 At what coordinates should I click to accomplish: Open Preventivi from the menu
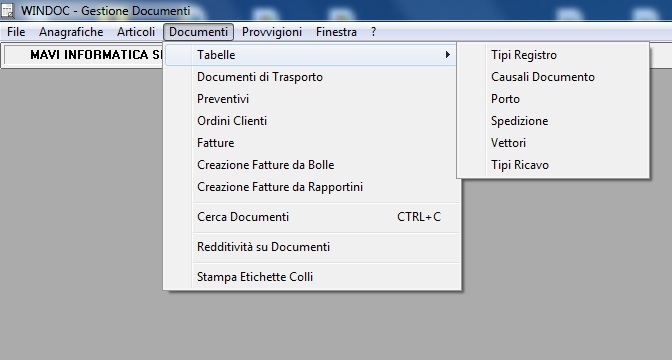(x=311, y=99)
